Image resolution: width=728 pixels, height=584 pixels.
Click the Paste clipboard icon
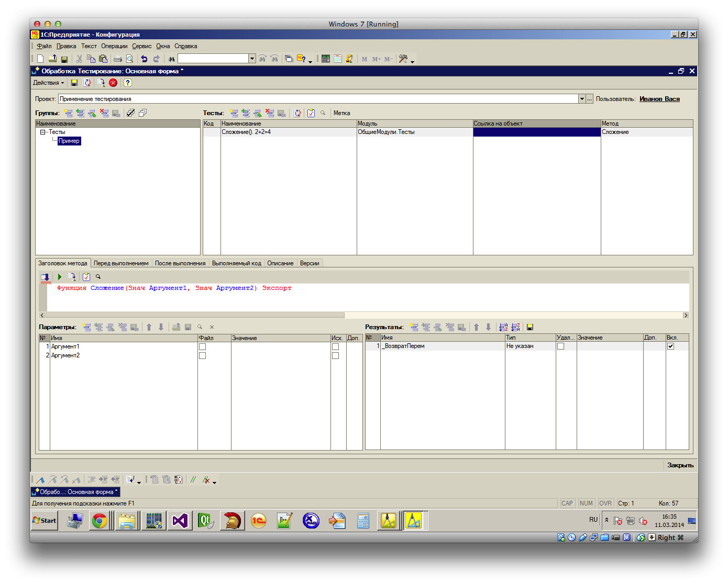tap(103, 59)
